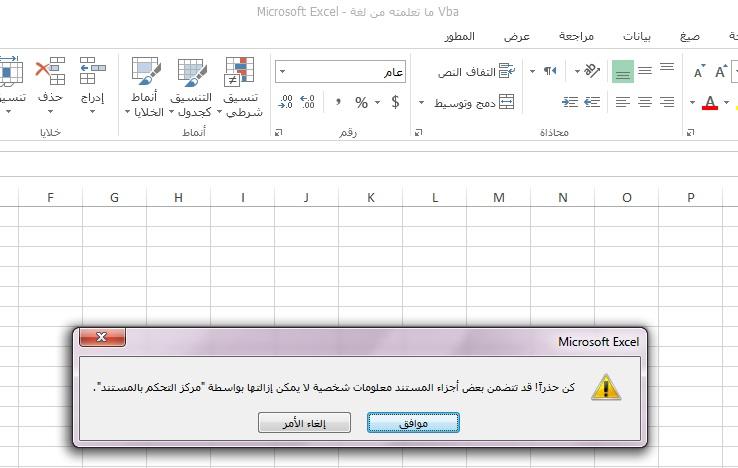Select column I header
738x468 pixels.
coord(242,197)
